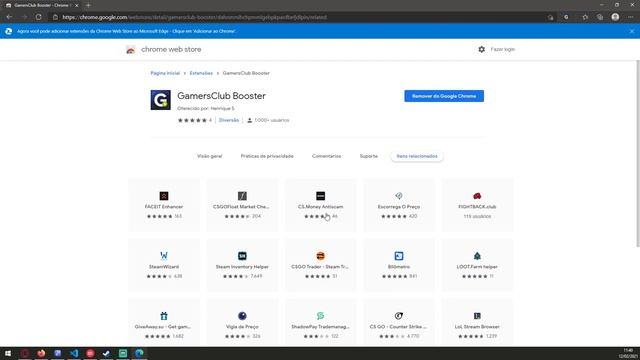Click the 'CS.Money Antiscam' card title
Screen dimensions: 640x360
click(x=320, y=207)
